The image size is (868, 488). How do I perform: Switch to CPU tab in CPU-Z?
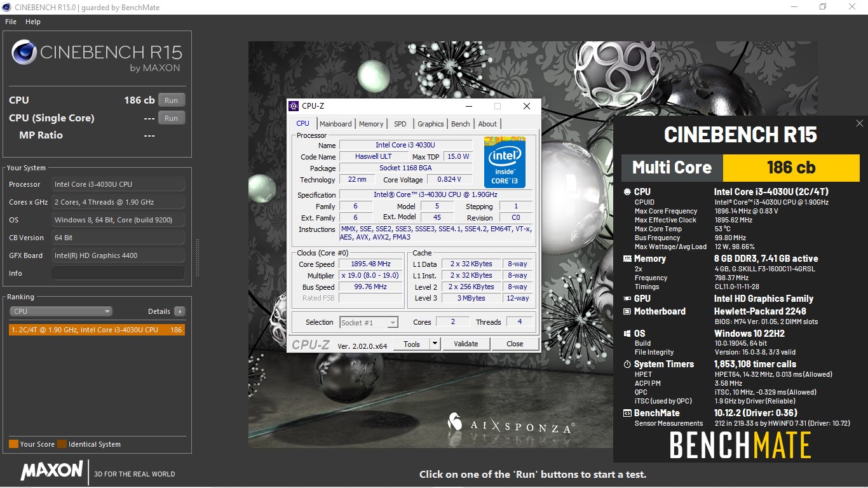303,123
